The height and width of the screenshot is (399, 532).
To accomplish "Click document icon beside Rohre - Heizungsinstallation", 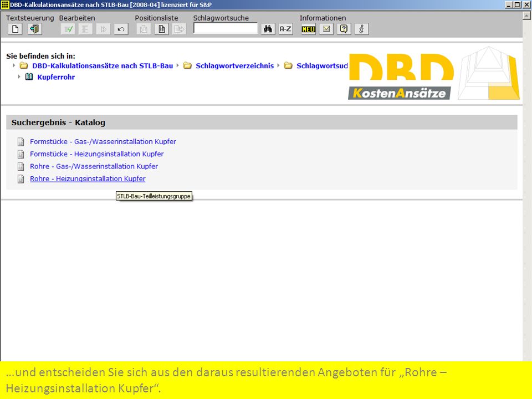I will (x=21, y=179).
